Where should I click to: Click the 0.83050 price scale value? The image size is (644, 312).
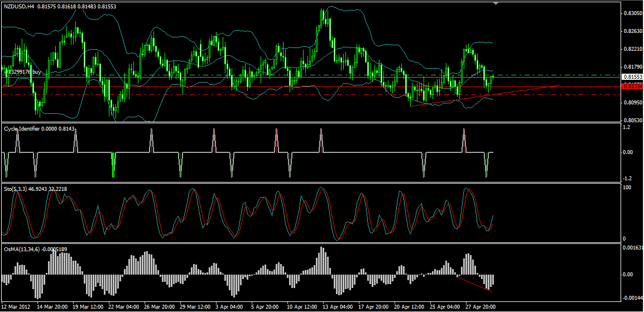(x=632, y=13)
